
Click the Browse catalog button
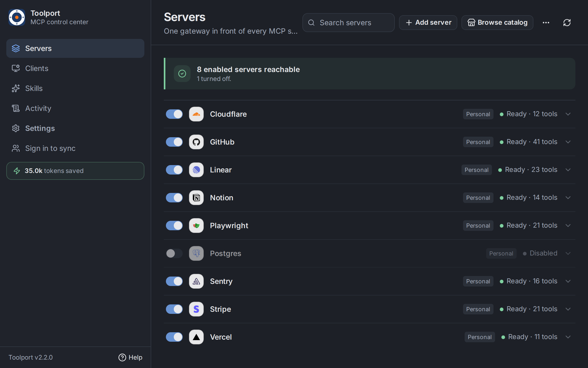[x=497, y=23]
